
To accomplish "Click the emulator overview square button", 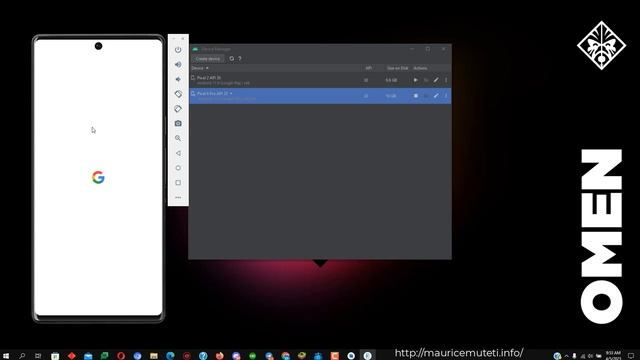I will [x=178, y=182].
